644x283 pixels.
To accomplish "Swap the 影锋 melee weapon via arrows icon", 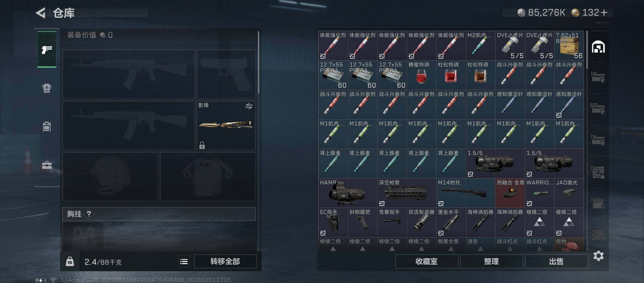I will click(x=249, y=106).
